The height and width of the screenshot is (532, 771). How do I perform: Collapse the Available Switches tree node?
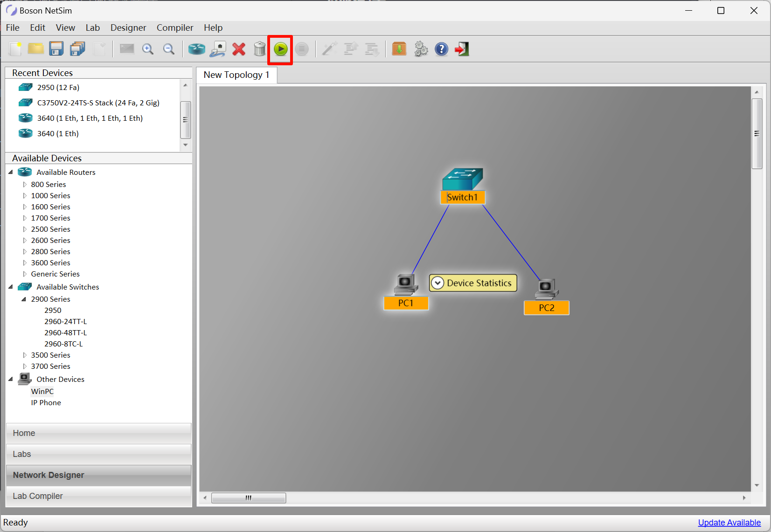tap(11, 287)
